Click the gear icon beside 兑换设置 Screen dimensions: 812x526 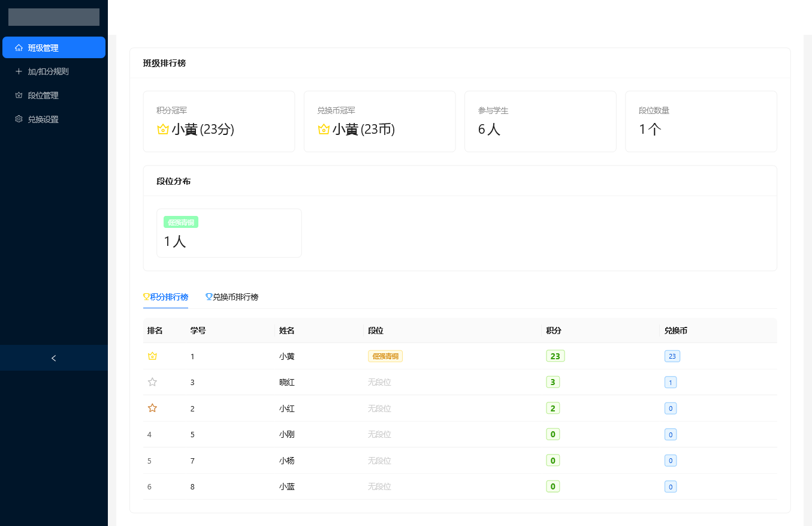(19, 119)
